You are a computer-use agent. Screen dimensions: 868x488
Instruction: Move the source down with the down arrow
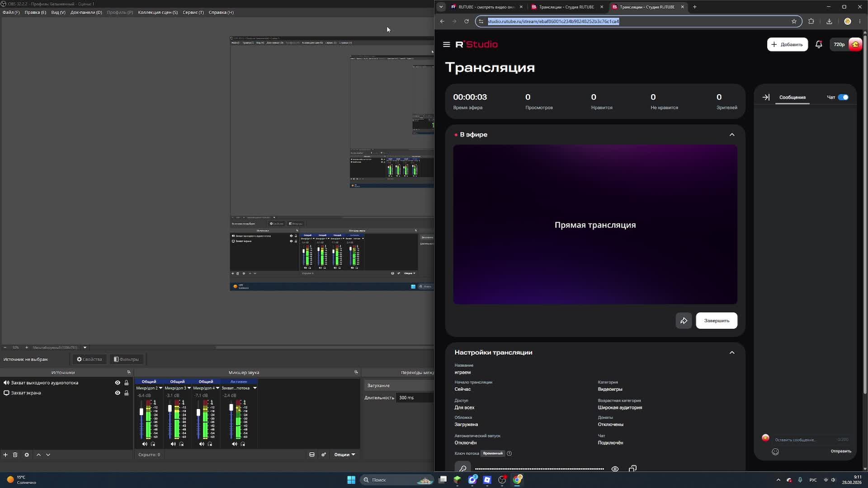coord(48,455)
